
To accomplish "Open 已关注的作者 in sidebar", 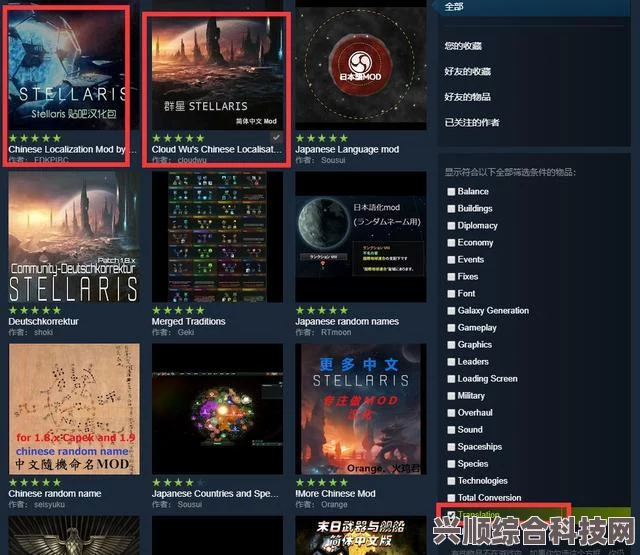I will point(472,122).
